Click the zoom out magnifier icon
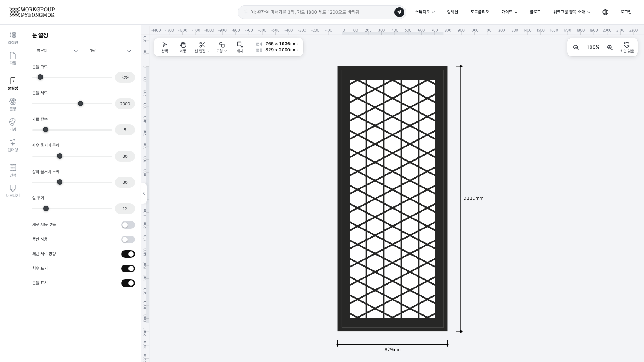 click(x=576, y=47)
